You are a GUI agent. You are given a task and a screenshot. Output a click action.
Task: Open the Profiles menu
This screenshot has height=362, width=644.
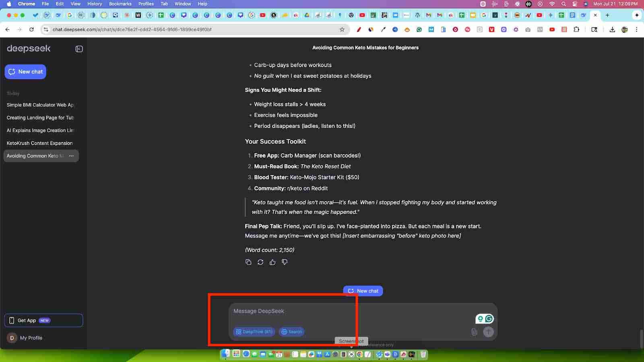pyautogui.click(x=146, y=4)
